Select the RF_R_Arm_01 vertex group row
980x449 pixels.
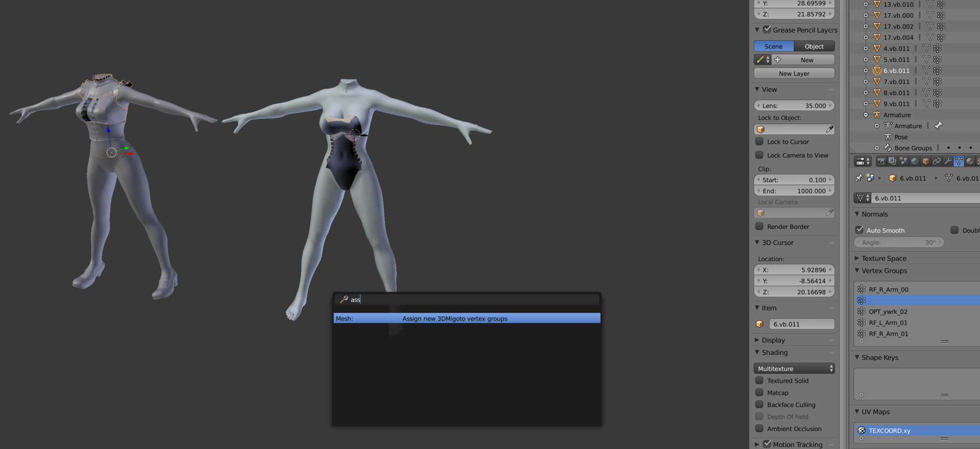(917, 334)
